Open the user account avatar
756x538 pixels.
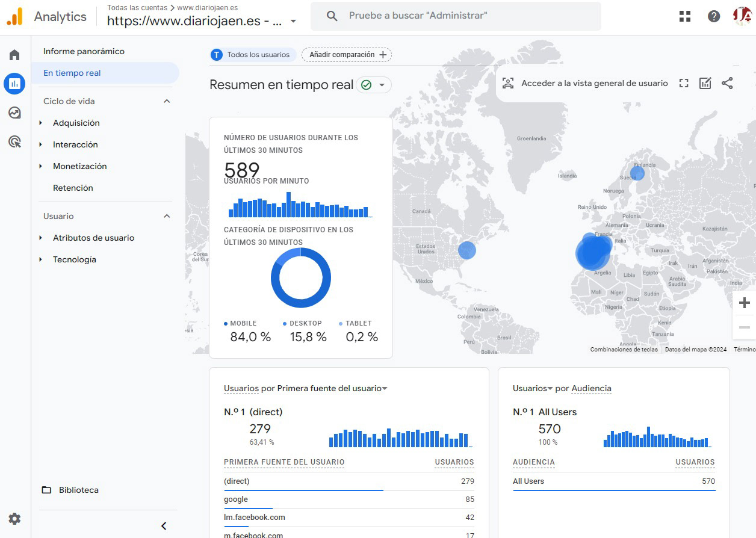point(742,16)
